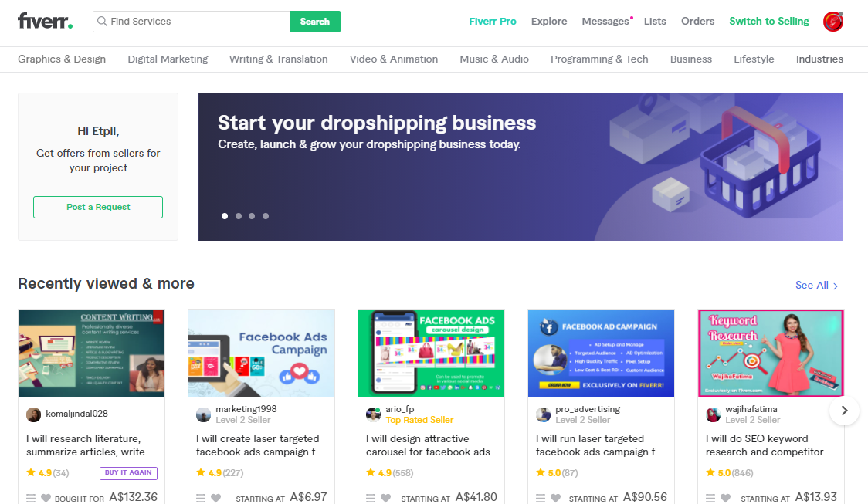Click the Find Services search field

(192, 22)
